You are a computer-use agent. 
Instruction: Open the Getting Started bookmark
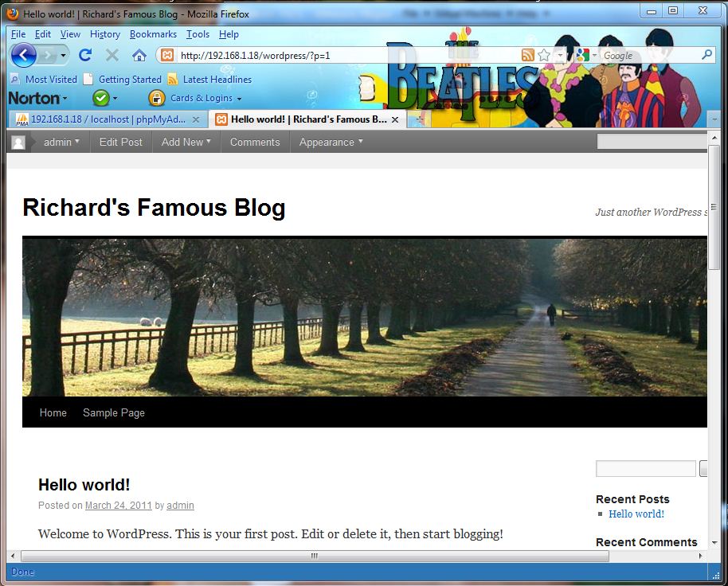[123, 80]
